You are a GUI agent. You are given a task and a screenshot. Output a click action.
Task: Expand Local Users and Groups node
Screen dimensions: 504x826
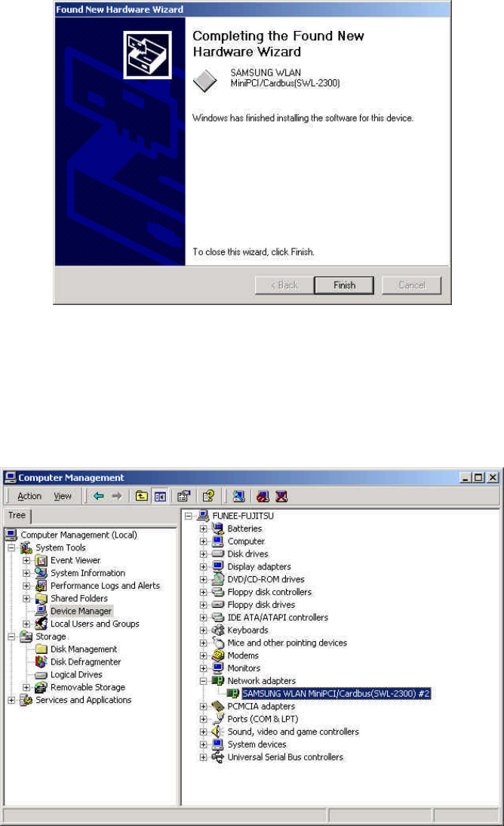26,624
